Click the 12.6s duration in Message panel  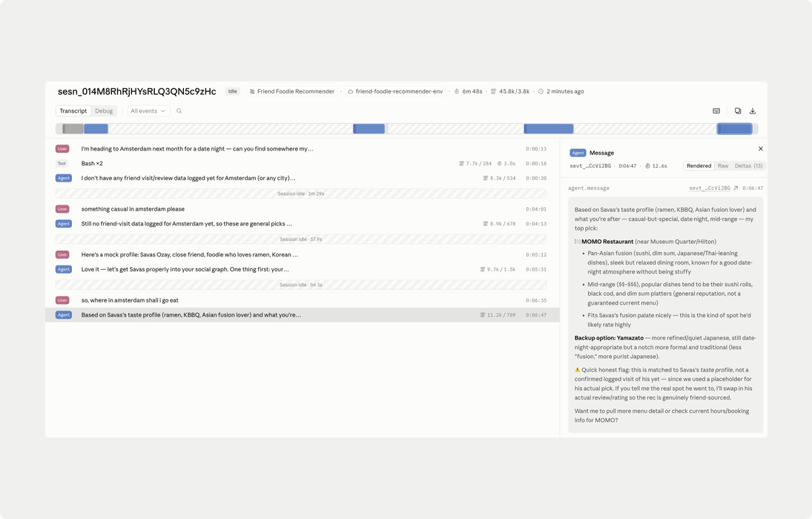click(656, 166)
